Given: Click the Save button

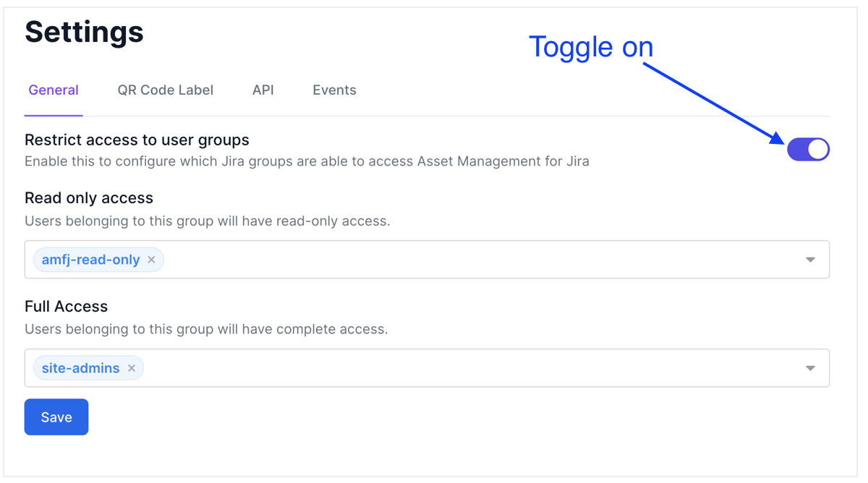Looking at the screenshot, I should (x=56, y=417).
